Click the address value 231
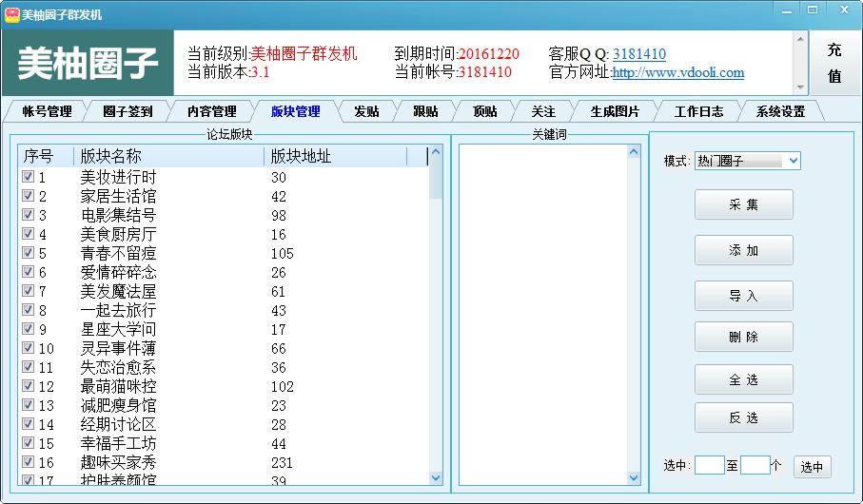This screenshot has width=863, height=504. tap(282, 463)
